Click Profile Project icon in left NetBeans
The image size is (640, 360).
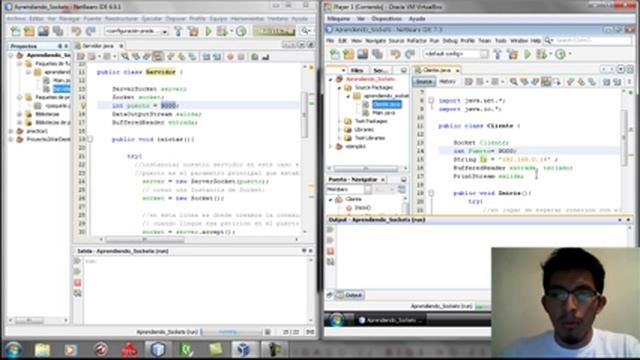[241, 31]
